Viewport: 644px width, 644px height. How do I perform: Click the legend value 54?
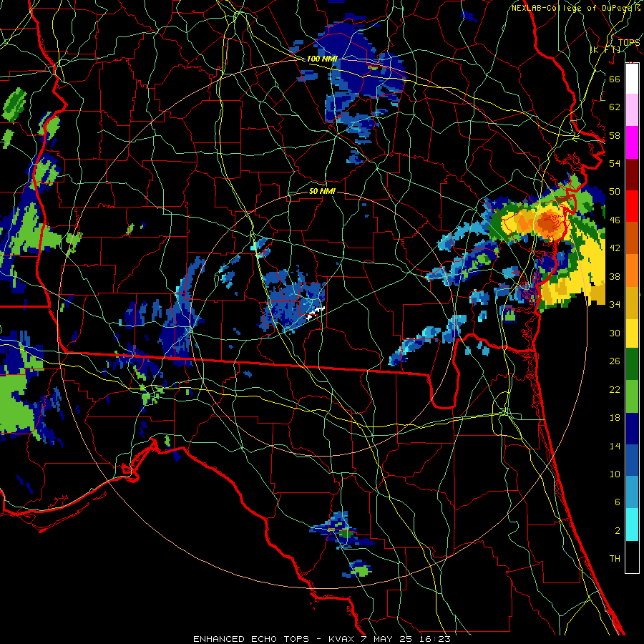point(615,163)
